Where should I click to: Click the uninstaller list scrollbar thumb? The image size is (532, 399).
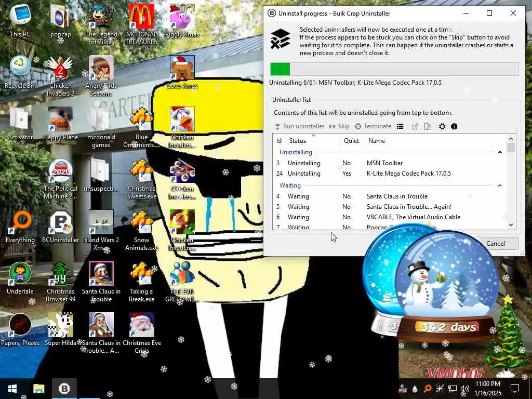pyautogui.click(x=511, y=148)
